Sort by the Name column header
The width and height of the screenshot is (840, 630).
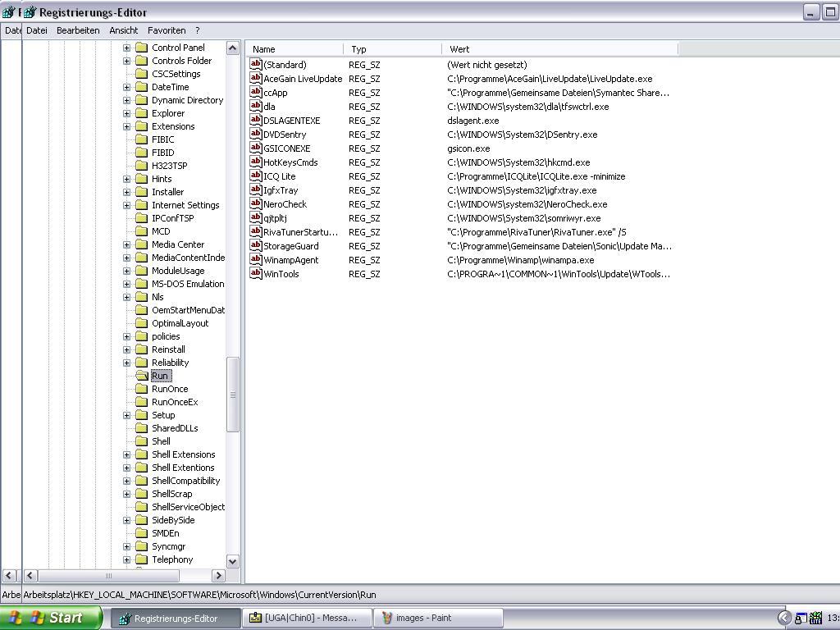tap(294, 49)
